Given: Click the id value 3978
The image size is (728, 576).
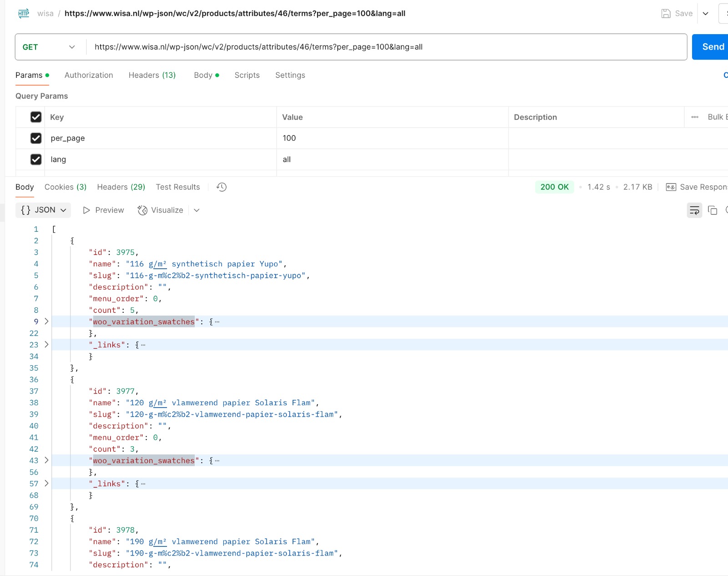Looking at the screenshot, I should point(125,530).
